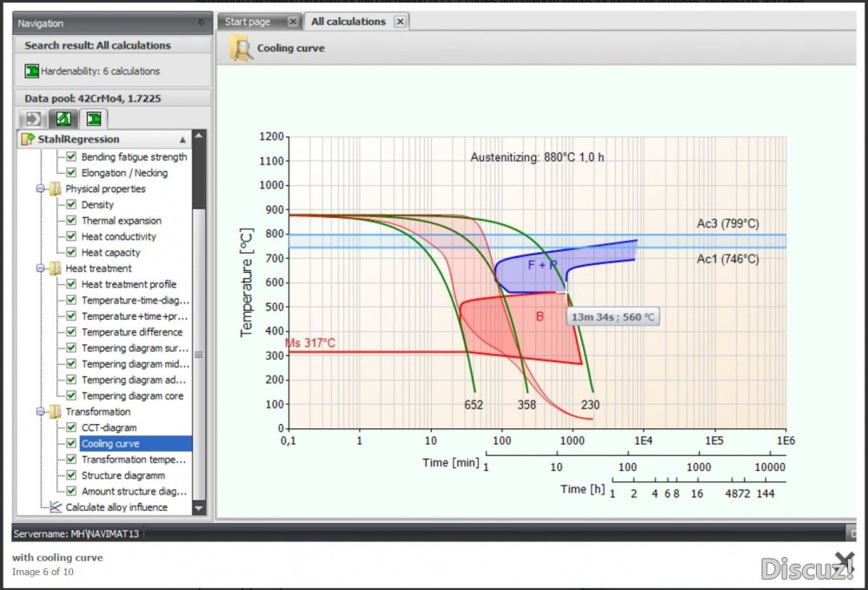Close the All calculations tab
868x590 pixels.
(400, 22)
